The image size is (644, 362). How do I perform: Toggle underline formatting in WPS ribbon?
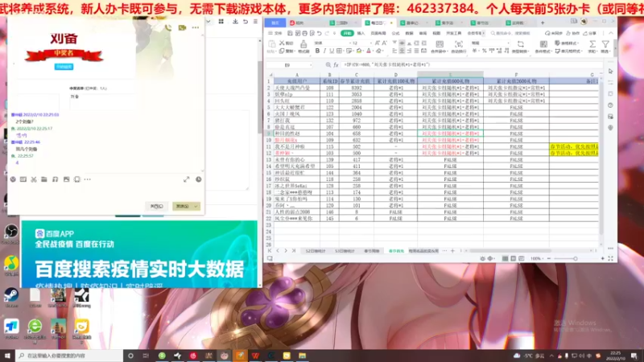pos(332,51)
